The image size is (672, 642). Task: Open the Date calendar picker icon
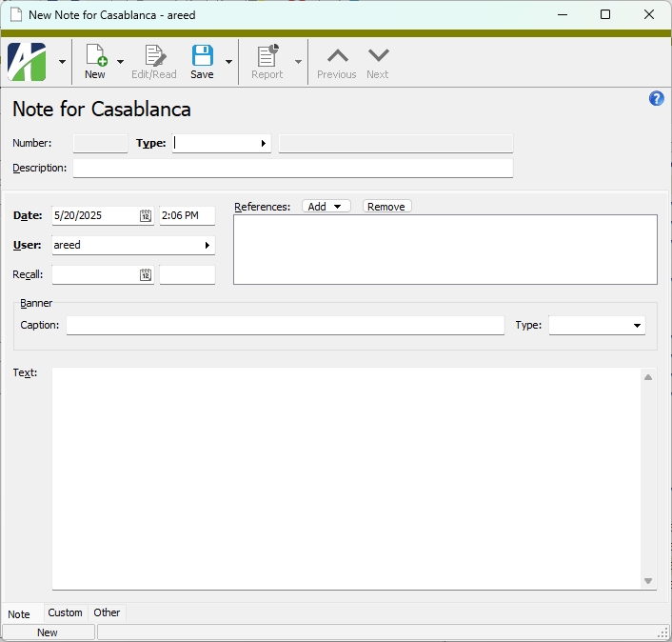click(146, 216)
